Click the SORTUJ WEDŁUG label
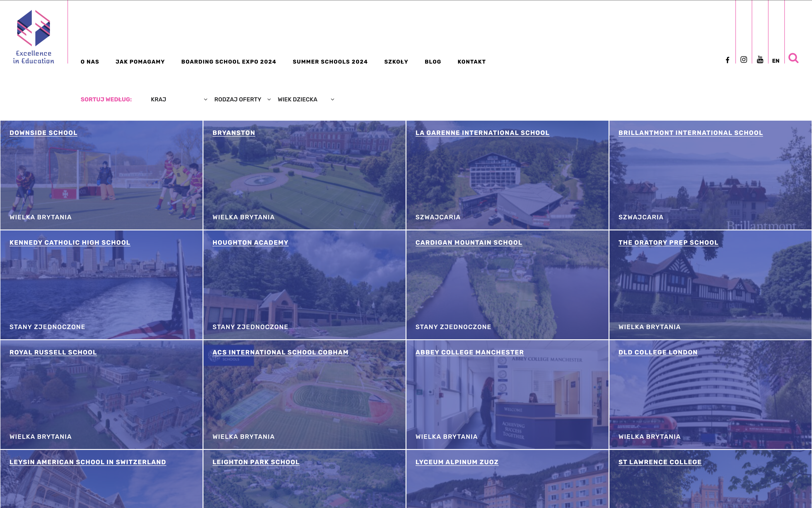The height and width of the screenshot is (508, 812). [106, 100]
